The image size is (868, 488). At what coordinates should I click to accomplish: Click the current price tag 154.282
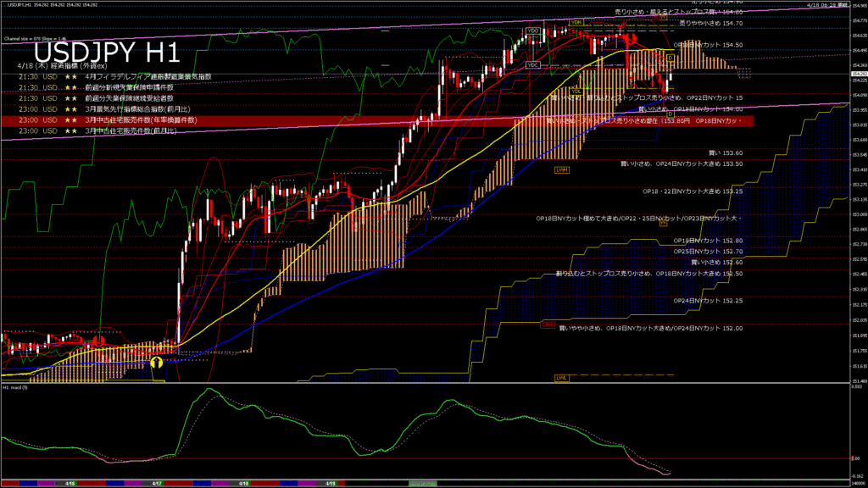coord(858,74)
